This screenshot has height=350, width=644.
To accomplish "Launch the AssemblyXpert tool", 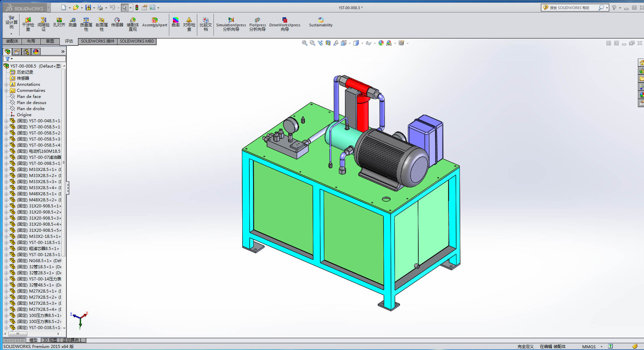I will (x=154, y=22).
